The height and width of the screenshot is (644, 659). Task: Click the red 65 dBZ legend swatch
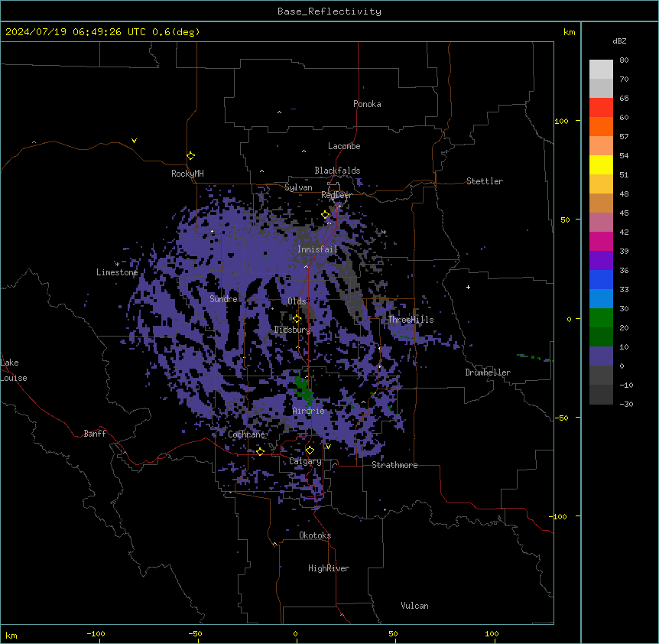pyautogui.click(x=601, y=107)
